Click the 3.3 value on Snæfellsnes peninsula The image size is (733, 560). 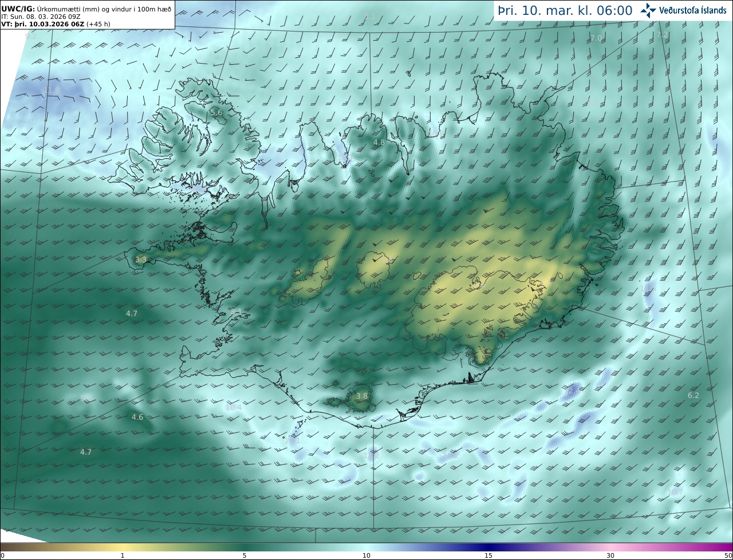141,259
